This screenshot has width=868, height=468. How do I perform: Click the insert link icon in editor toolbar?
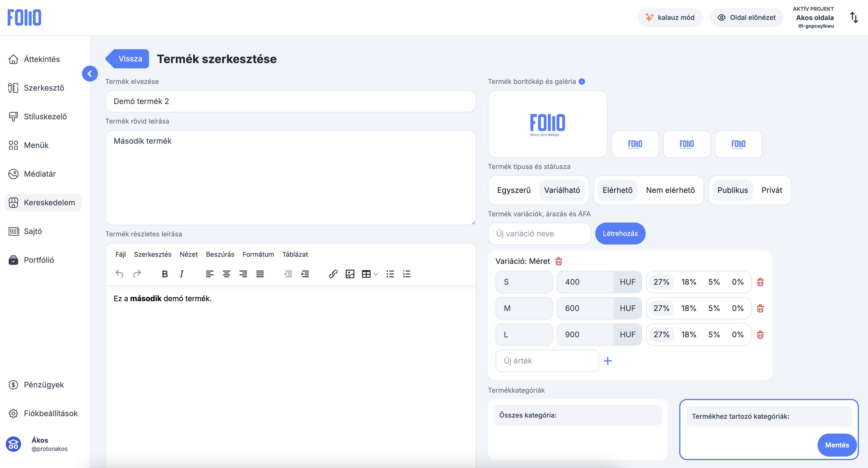333,274
